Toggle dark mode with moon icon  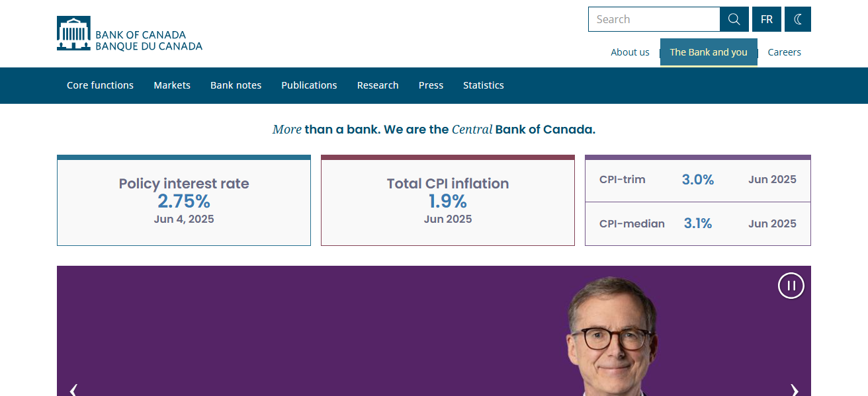(798, 19)
